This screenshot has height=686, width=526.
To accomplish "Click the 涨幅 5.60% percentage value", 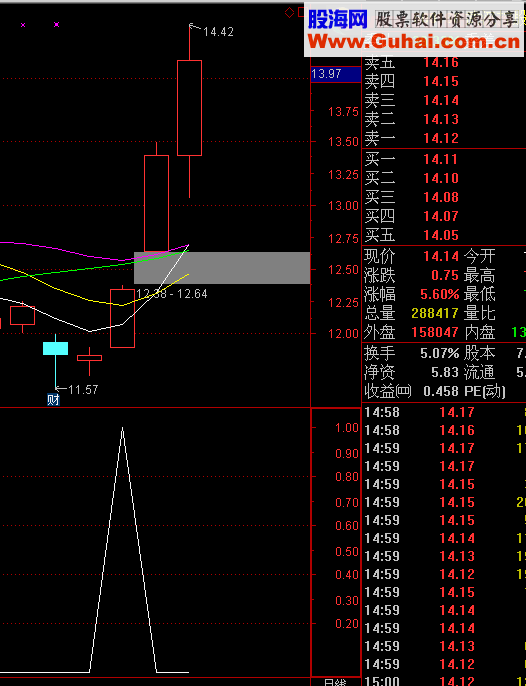I will (x=440, y=294).
